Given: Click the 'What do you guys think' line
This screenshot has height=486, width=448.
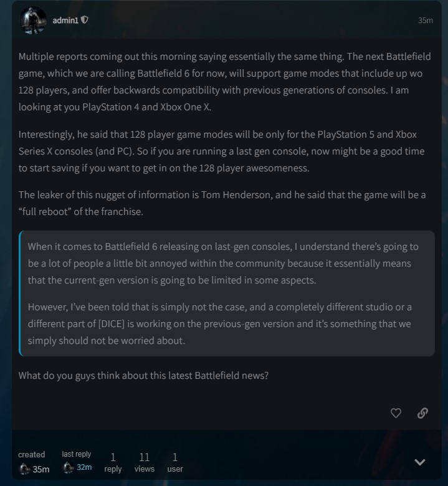Looking at the screenshot, I should (x=143, y=375).
